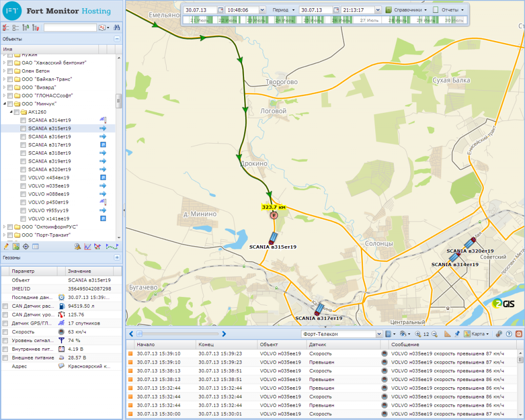Open the Карта map type menu
The height and width of the screenshot is (420, 525).
pos(477,334)
